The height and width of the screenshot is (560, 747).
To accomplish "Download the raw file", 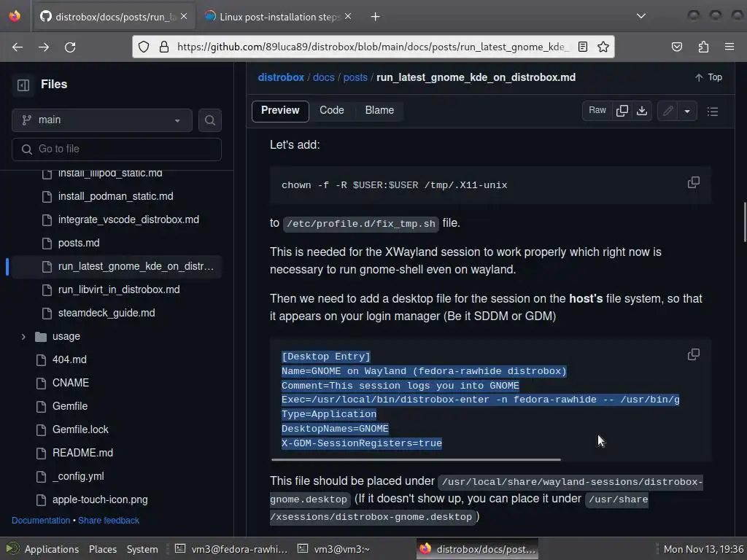I will (642, 111).
